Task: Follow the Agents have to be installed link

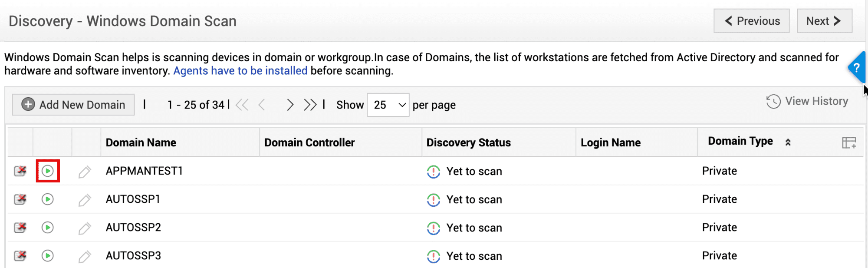Action: click(240, 71)
